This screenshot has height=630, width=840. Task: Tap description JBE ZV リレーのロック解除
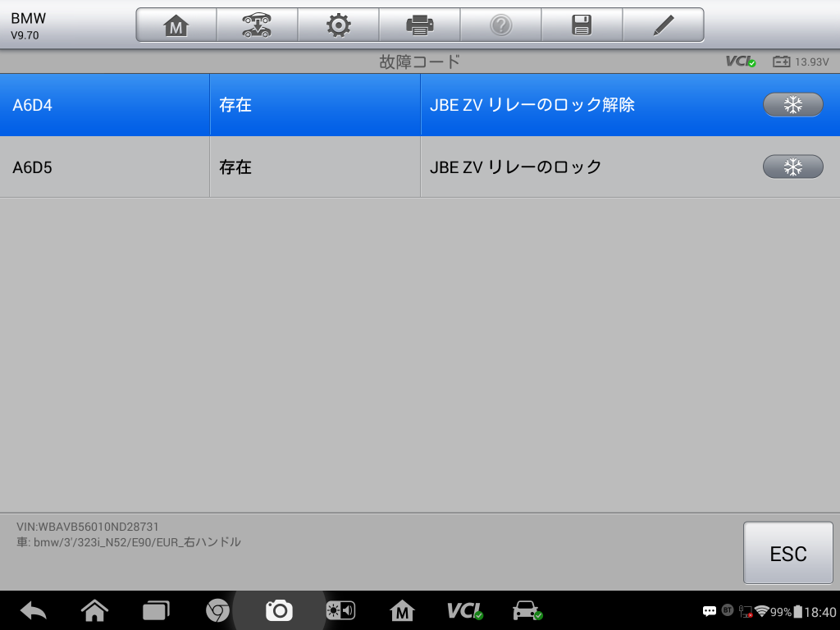point(532,105)
